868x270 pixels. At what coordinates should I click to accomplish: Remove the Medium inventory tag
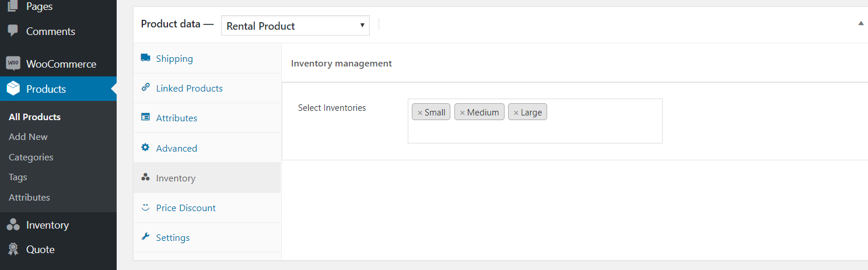pyautogui.click(x=462, y=113)
